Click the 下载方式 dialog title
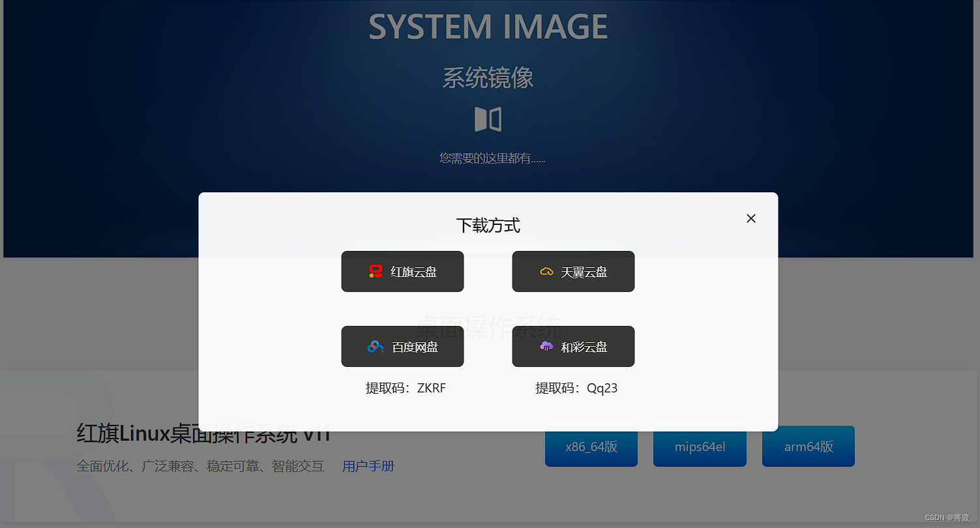980x528 pixels. coord(488,226)
